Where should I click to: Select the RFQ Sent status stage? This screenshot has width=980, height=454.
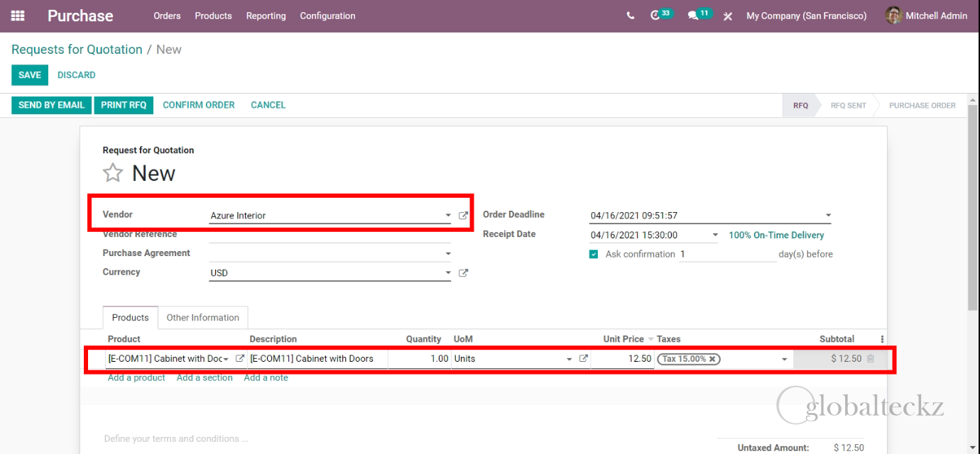click(848, 106)
